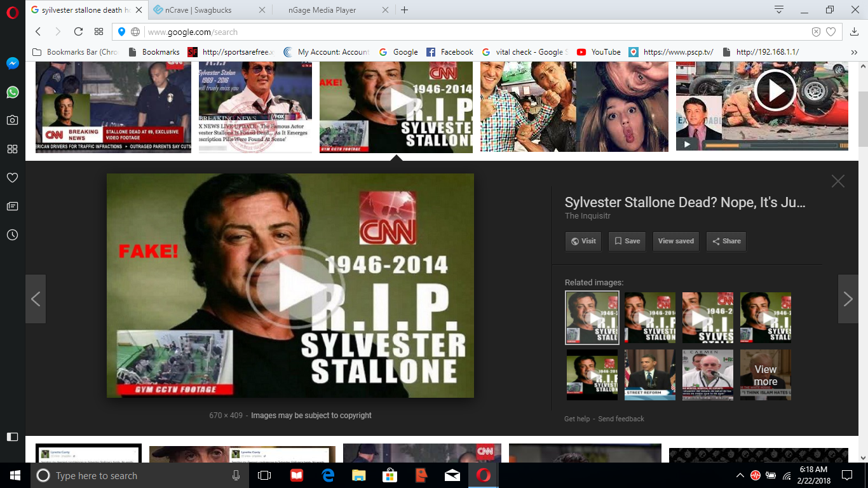This screenshot has width=868, height=488.
Task: Open the Get help link
Action: pos(577,419)
